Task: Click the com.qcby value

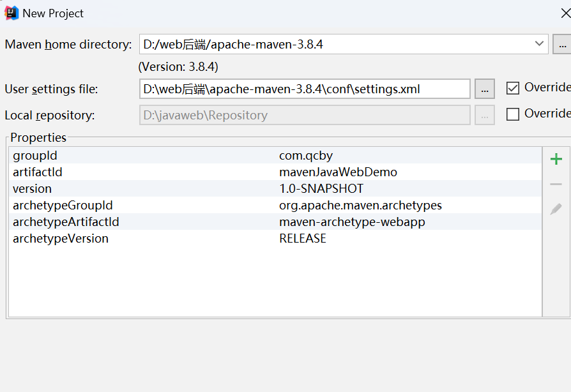Action: click(x=306, y=156)
